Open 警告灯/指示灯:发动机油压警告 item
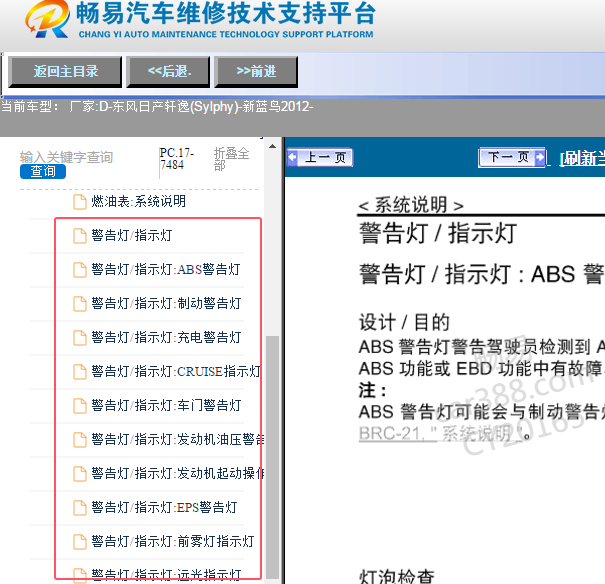The height and width of the screenshot is (584, 605). tap(177, 439)
